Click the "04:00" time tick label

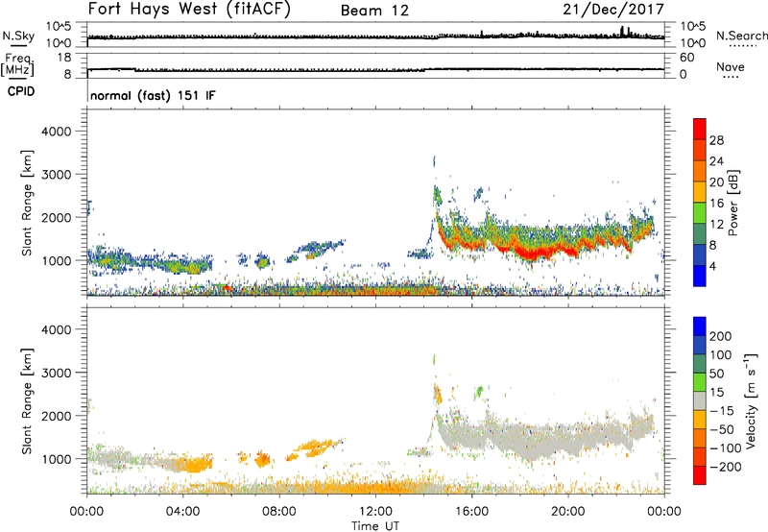(x=182, y=512)
